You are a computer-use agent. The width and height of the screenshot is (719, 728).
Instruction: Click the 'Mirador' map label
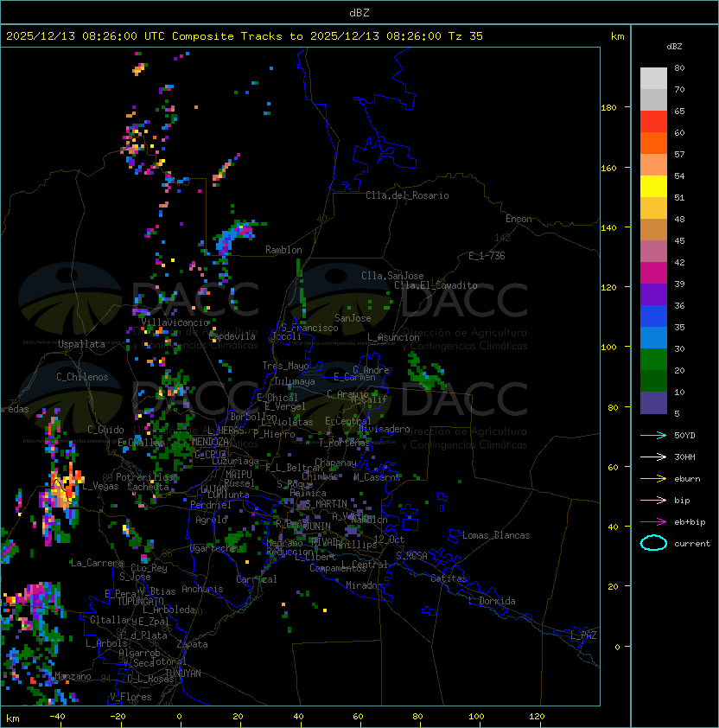tap(365, 585)
